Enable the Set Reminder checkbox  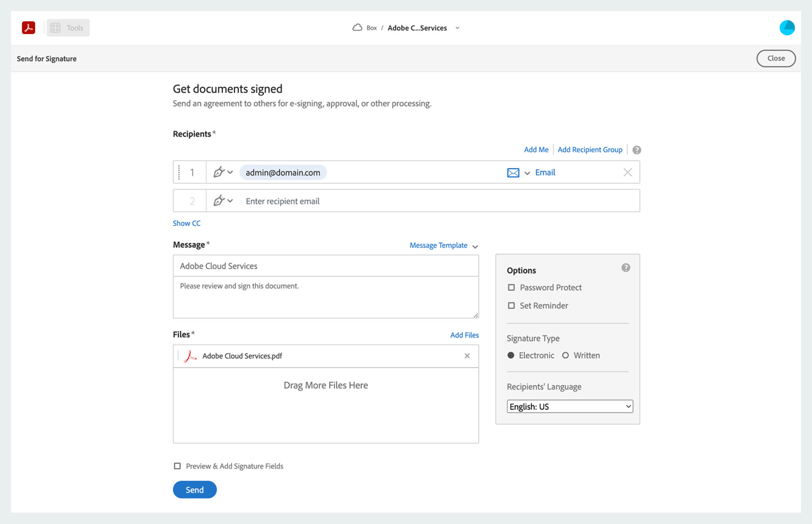pyautogui.click(x=511, y=306)
